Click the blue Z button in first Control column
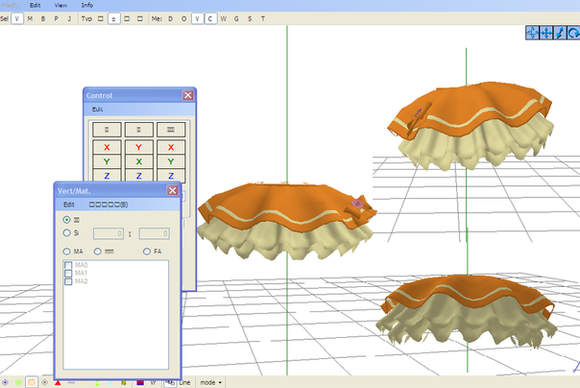The width and height of the screenshot is (580, 388). click(x=107, y=175)
